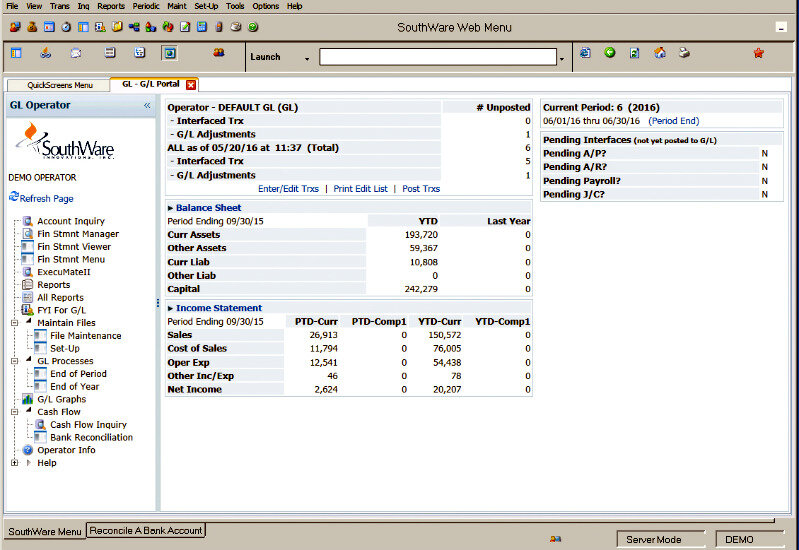This screenshot has width=799, height=550.
Task: Collapse the Maintain Files tree node
Action: pos(15,323)
